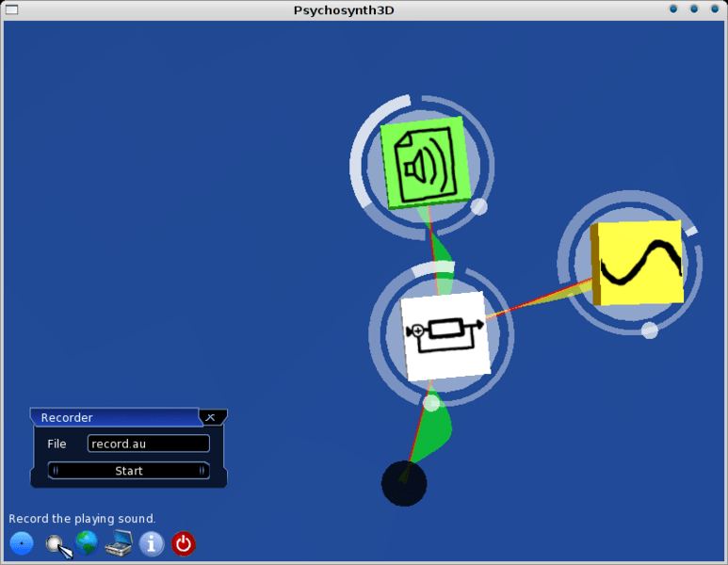Grab the oscillator block's ring knob dot

[649, 330]
